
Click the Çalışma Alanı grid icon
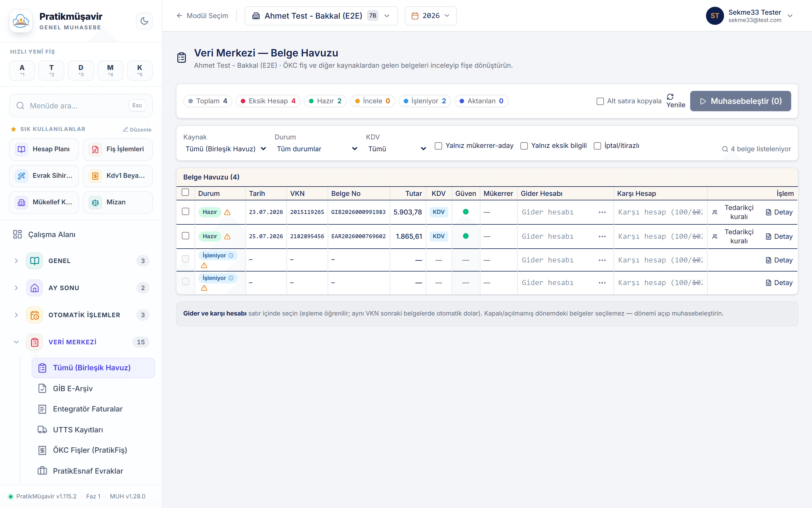click(17, 234)
